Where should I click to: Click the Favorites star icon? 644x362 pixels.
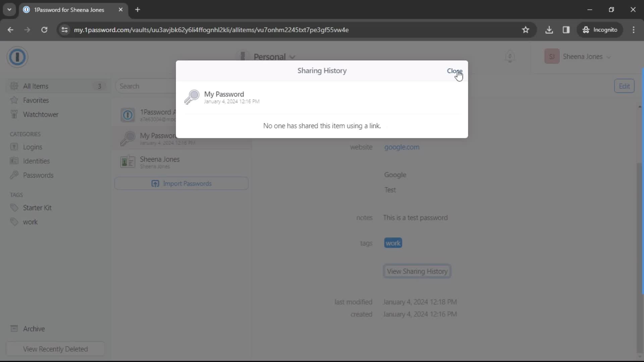tap(14, 100)
